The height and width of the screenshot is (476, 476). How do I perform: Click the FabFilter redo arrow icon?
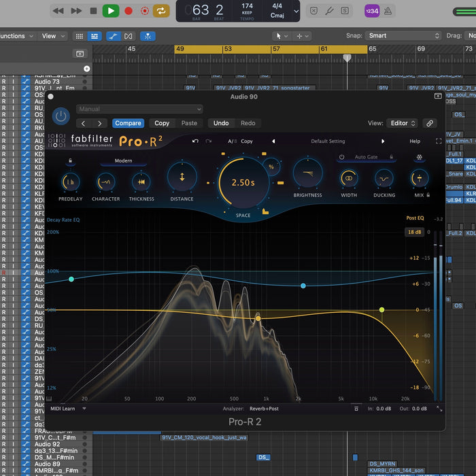209,141
